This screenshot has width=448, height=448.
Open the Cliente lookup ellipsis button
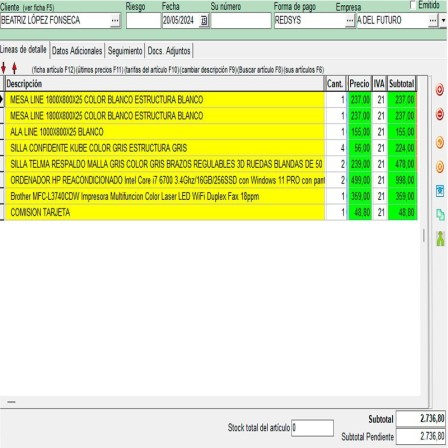[x=115, y=21]
